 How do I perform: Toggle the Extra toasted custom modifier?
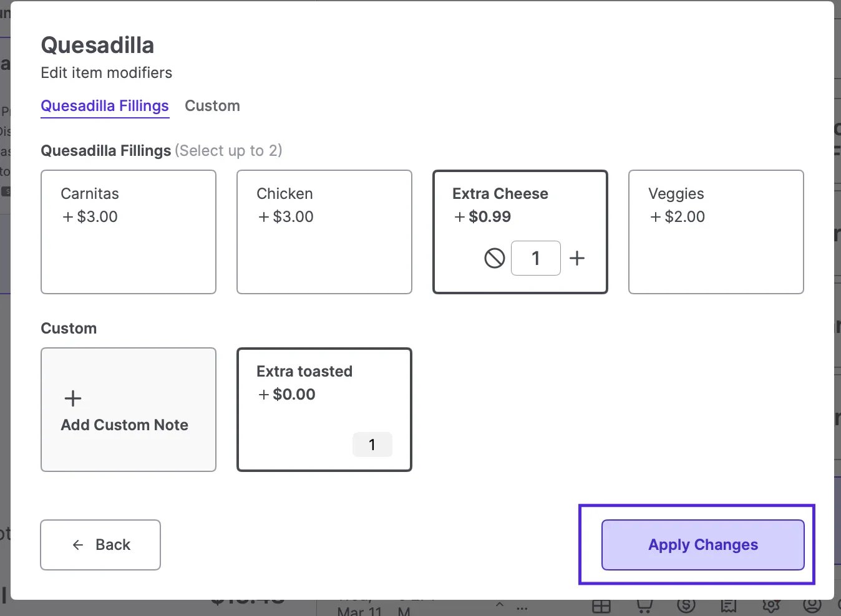pos(324,410)
